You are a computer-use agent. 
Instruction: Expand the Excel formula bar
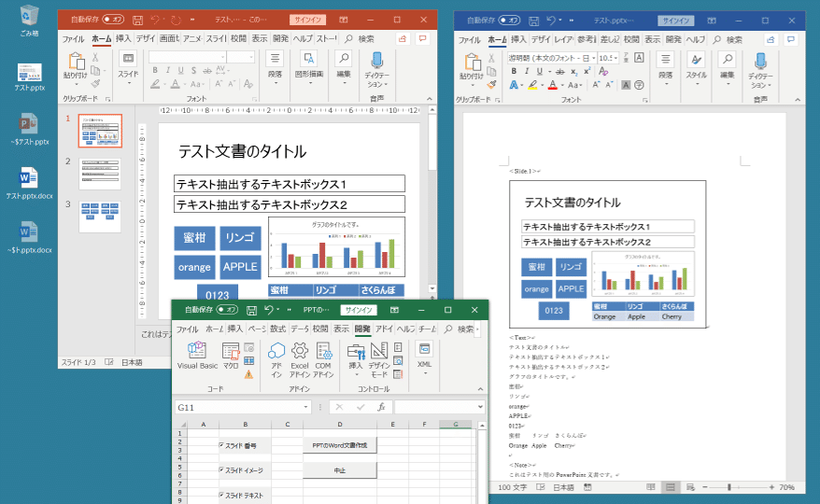pos(480,407)
